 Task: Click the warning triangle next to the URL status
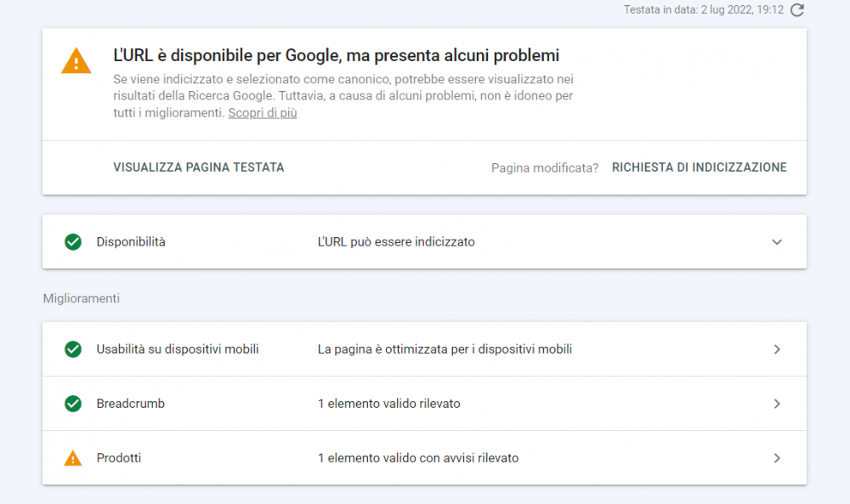[76, 61]
